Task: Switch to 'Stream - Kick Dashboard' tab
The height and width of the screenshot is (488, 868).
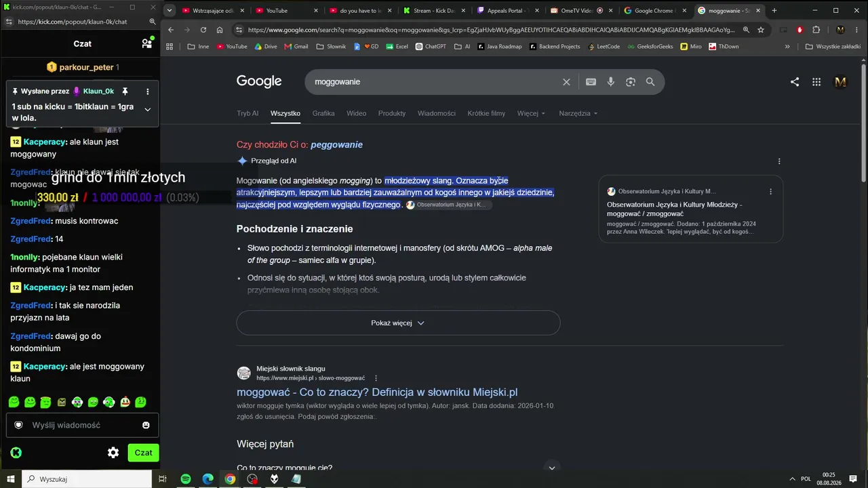Action: (x=433, y=10)
